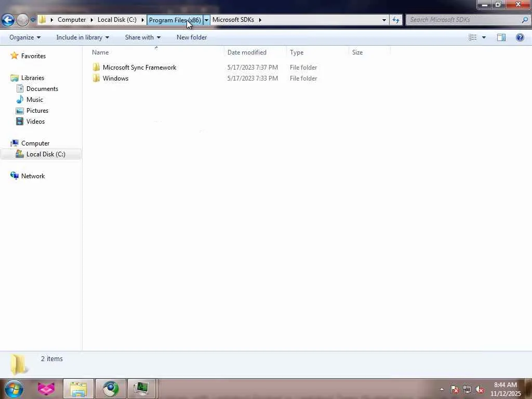Refresh the folder view
The image size is (532, 399).
pyautogui.click(x=395, y=20)
